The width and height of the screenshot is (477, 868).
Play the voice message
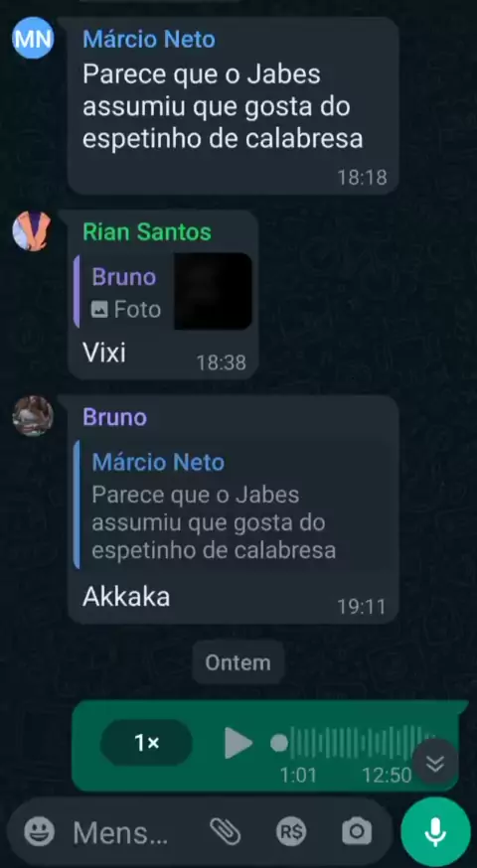tap(238, 743)
